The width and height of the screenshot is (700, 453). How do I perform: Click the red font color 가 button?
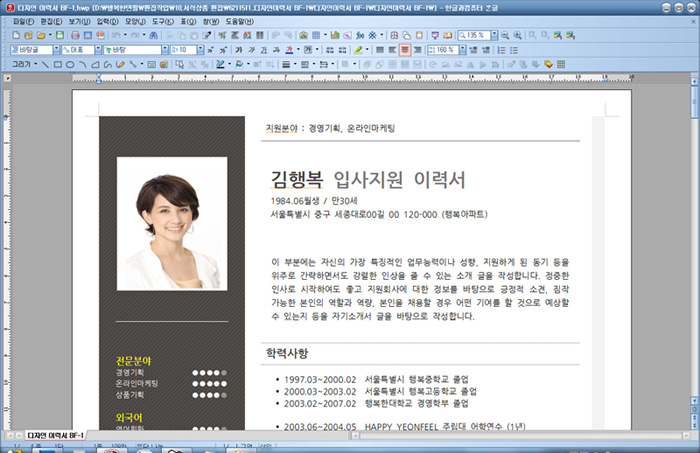point(289,50)
